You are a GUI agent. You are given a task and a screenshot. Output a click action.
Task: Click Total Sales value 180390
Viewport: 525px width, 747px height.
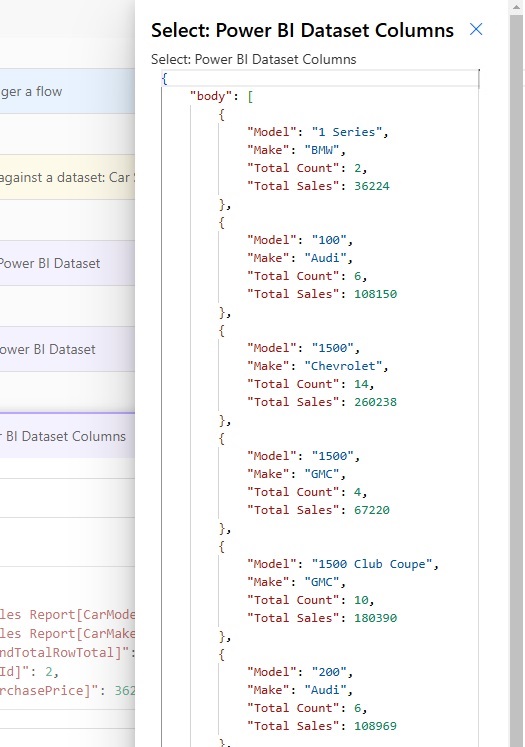(375, 618)
